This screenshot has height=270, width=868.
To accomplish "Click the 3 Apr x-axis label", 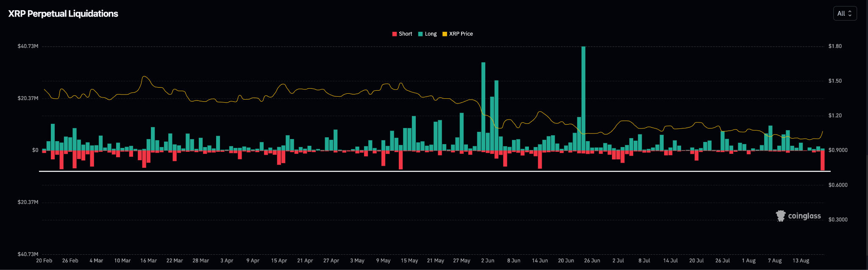I will (227, 261).
